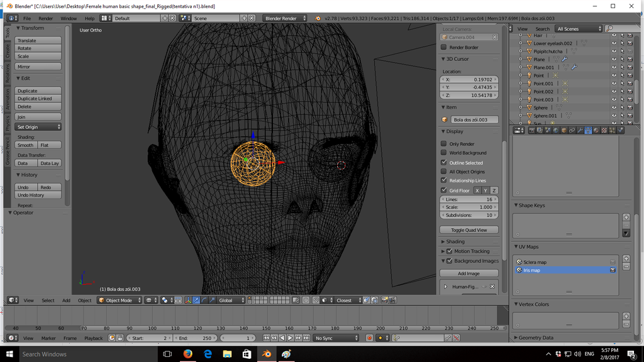This screenshot has height=362, width=644.
Task: Expand the Plane.001 outliner row
Action: (521, 67)
